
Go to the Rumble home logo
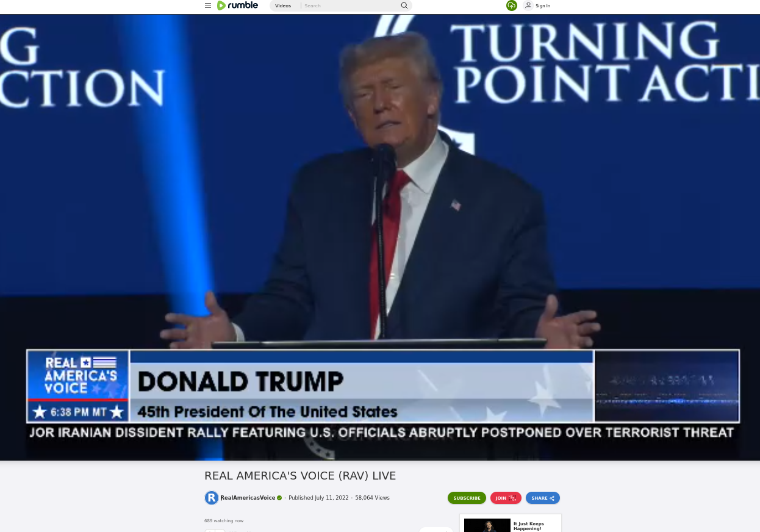[237, 5]
